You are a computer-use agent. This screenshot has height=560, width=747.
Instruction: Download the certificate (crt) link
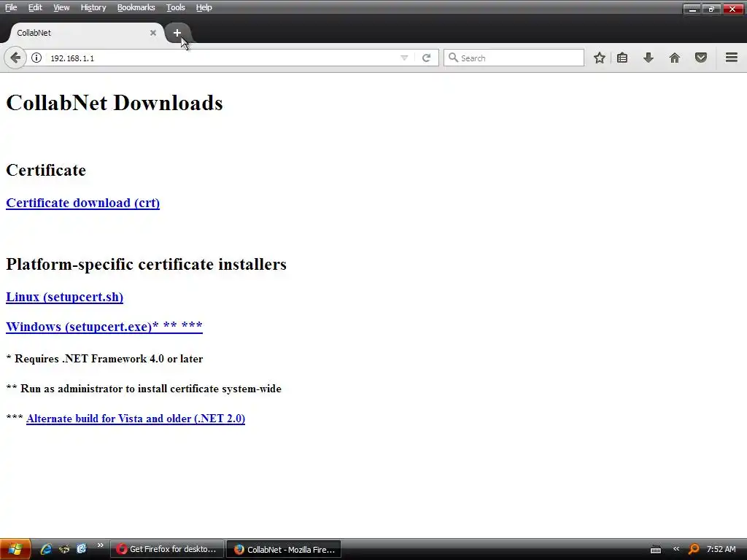(x=83, y=203)
